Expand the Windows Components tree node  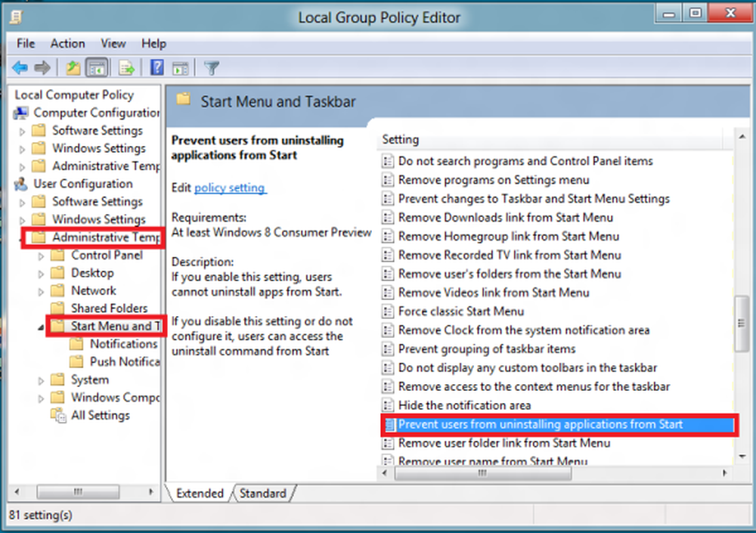point(41,398)
